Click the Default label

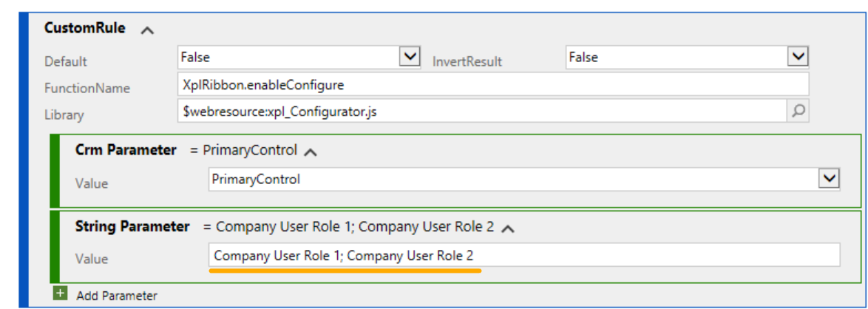[65, 61]
